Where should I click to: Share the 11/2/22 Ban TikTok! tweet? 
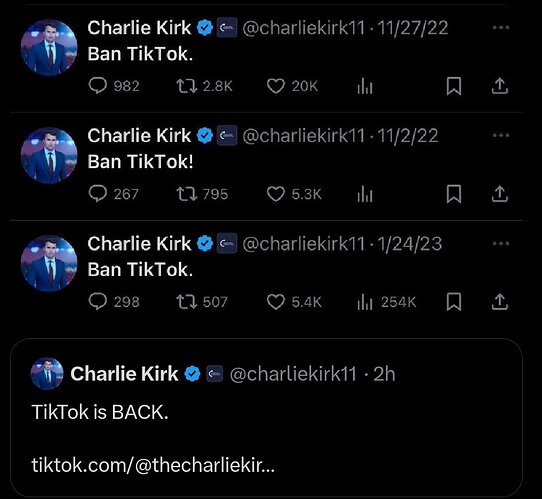(x=500, y=194)
